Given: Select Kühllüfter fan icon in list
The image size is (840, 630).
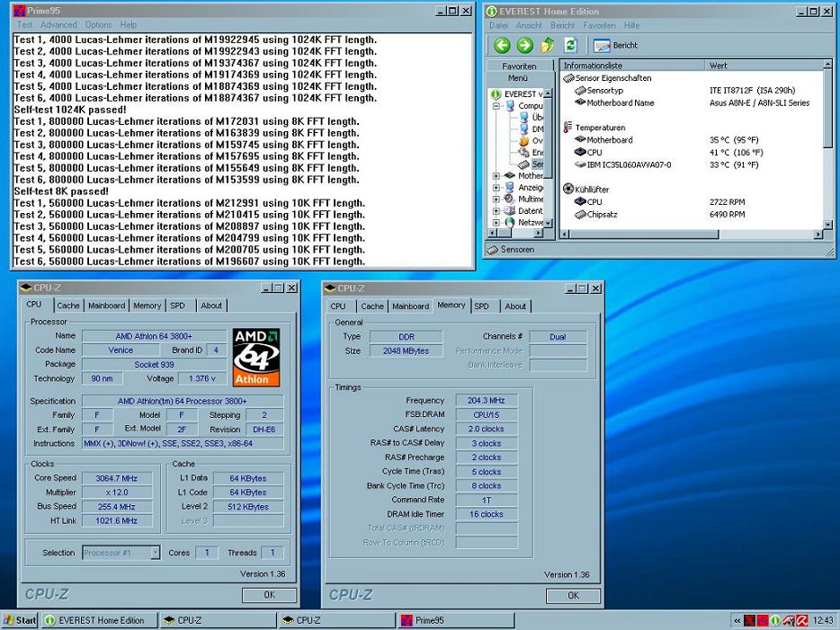Looking at the screenshot, I should pyautogui.click(x=568, y=189).
